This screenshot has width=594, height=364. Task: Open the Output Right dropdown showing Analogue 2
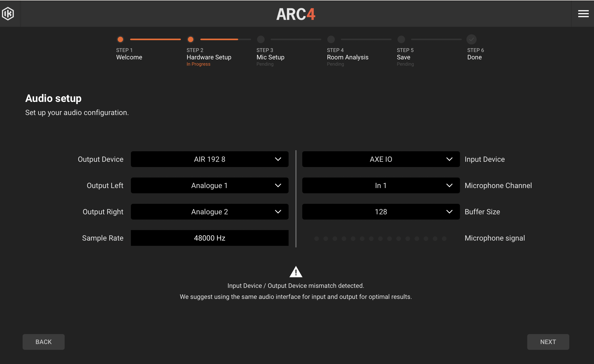(210, 212)
